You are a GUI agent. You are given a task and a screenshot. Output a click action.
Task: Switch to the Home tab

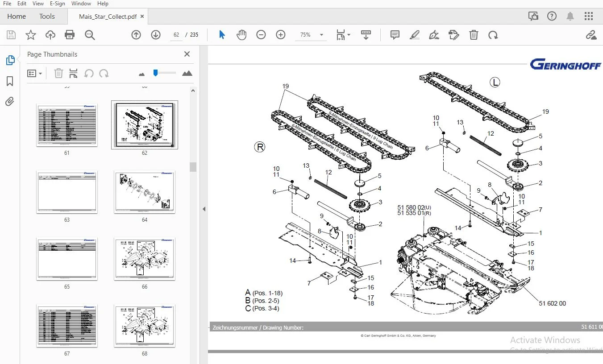coord(17,17)
